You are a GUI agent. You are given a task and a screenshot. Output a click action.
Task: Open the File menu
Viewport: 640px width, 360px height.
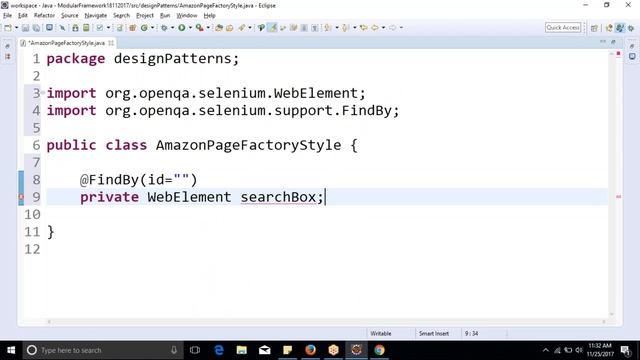pyautogui.click(x=7, y=16)
